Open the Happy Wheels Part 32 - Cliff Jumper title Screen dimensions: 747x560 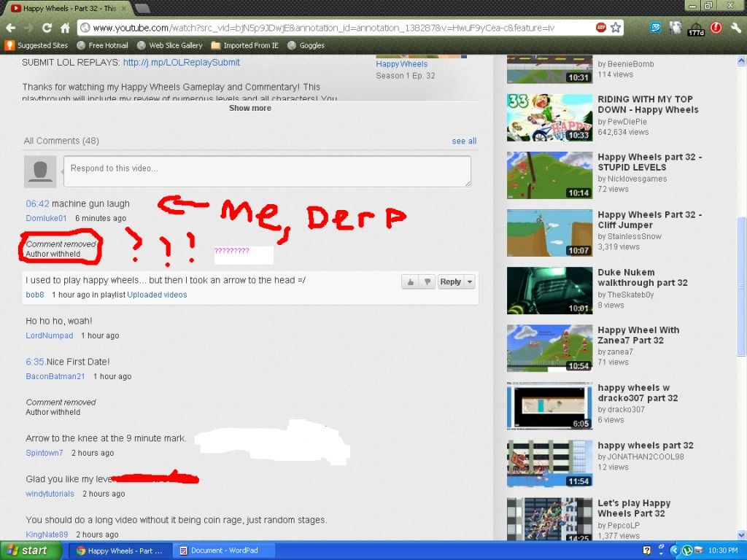(x=650, y=220)
